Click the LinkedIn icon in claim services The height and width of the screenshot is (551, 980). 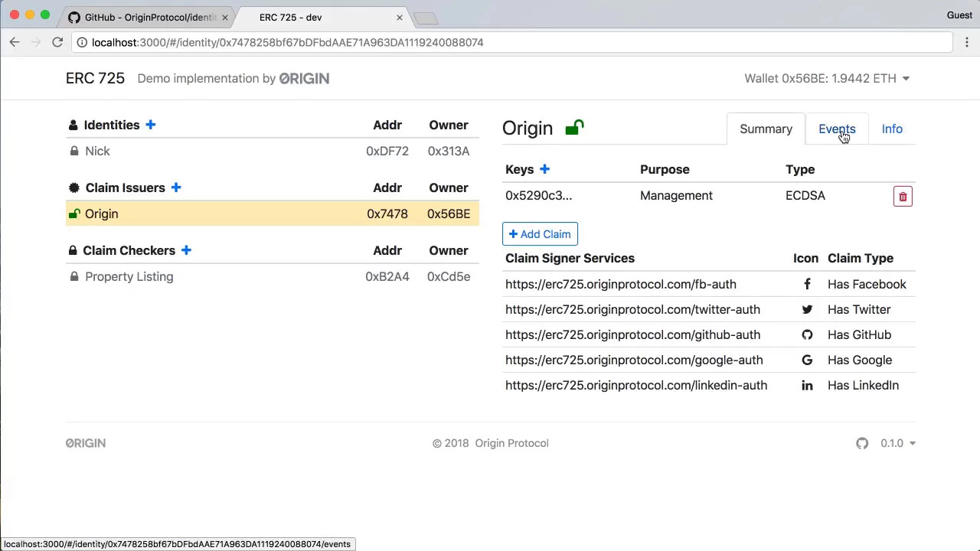click(807, 385)
